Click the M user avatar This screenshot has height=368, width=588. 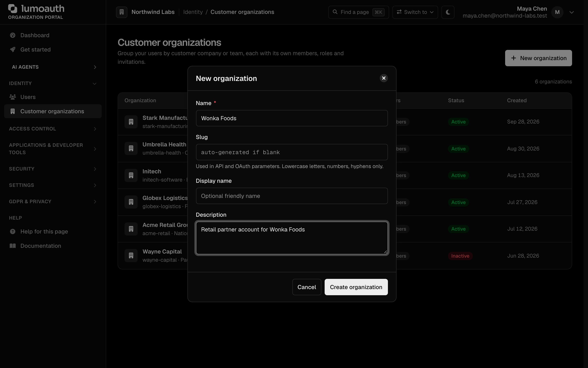[557, 12]
